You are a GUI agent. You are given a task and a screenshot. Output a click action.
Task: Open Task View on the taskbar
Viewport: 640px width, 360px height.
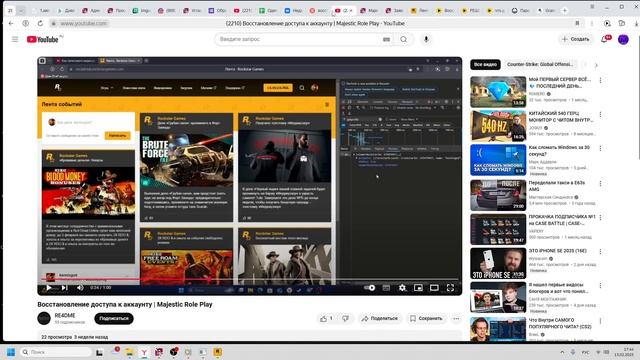[x=99, y=352]
